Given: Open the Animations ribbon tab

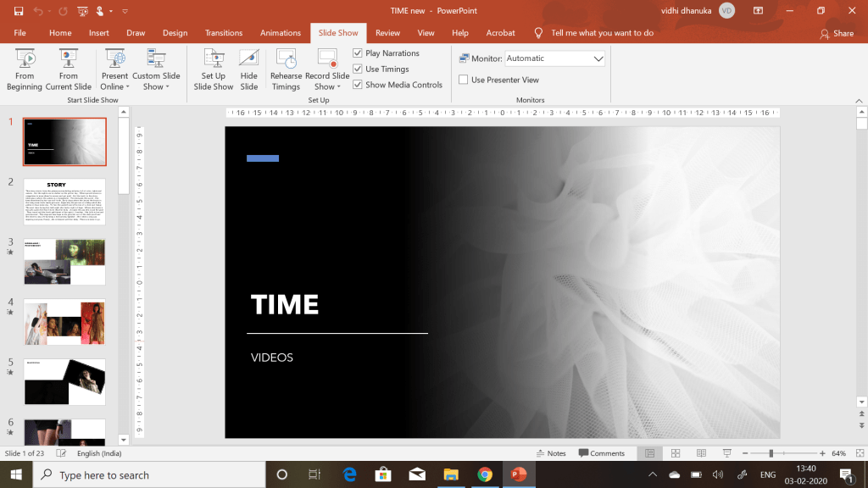Looking at the screenshot, I should click(281, 33).
